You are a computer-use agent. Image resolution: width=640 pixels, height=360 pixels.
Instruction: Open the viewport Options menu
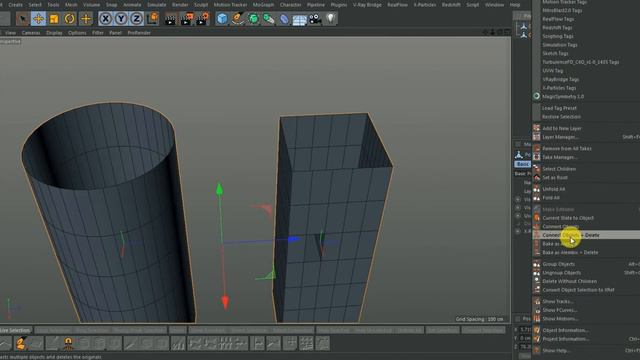click(77, 33)
